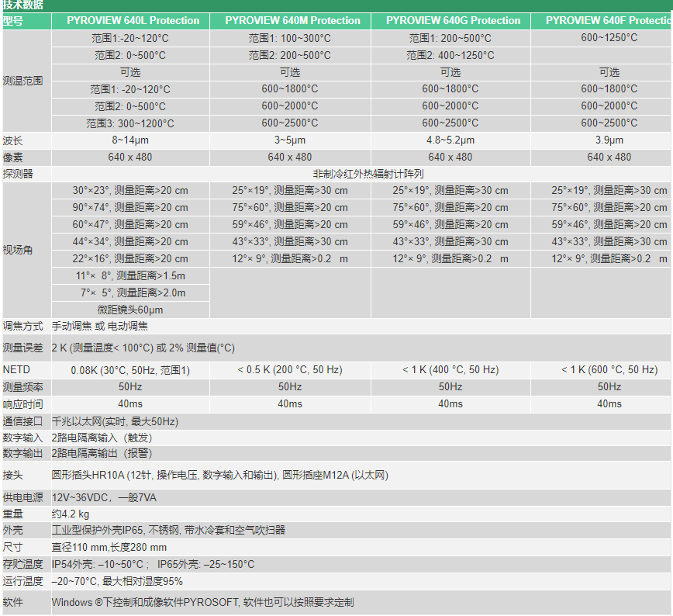Viewport: 673px width, 616px height.
Task: Select cell 90°×74°, 测量距离>20 cm
Action: coord(130,207)
